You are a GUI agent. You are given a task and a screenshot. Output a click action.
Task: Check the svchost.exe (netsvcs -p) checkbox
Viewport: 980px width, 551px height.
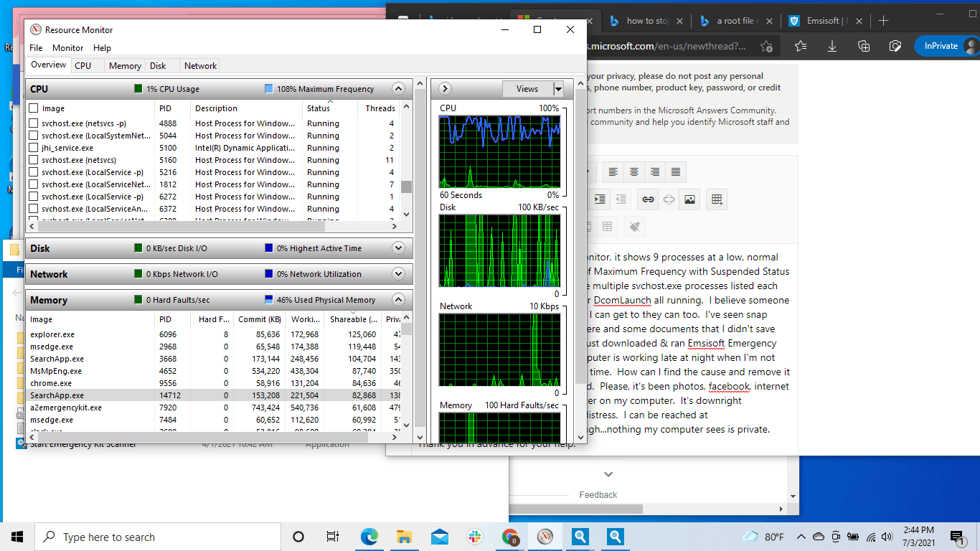(34, 123)
